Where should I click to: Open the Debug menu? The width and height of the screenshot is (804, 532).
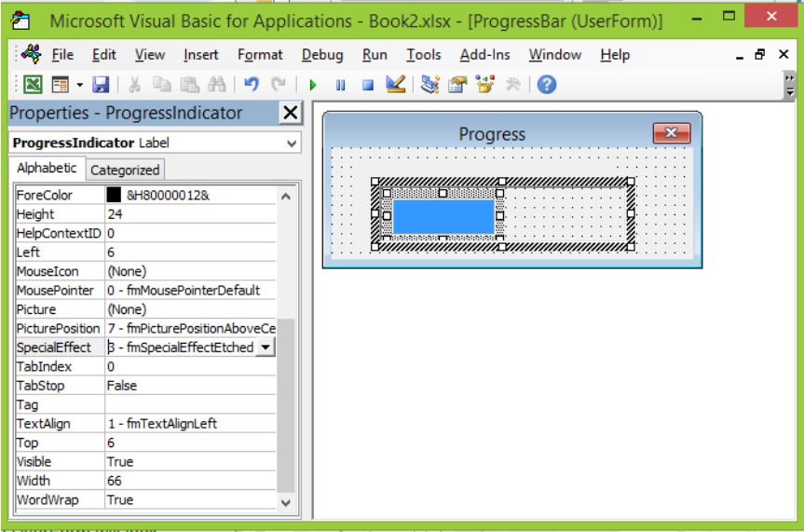point(322,55)
